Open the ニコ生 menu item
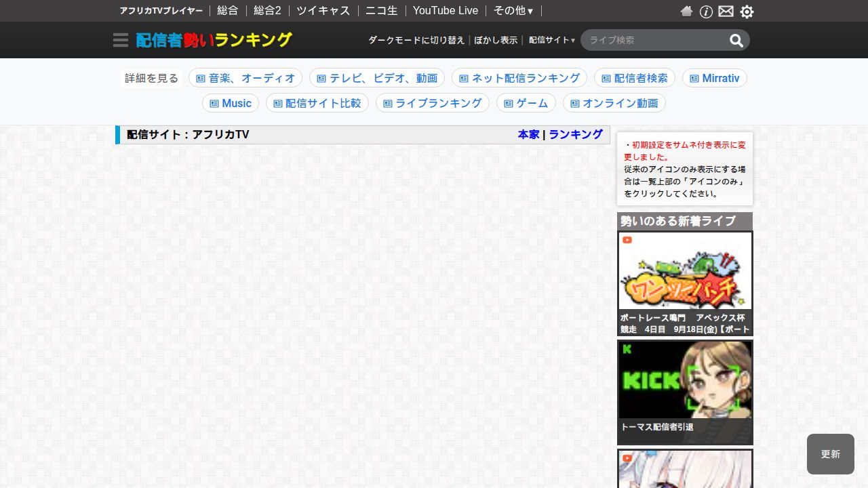Viewport: 868px width, 488px height. pyautogui.click(x=382, y=11)
